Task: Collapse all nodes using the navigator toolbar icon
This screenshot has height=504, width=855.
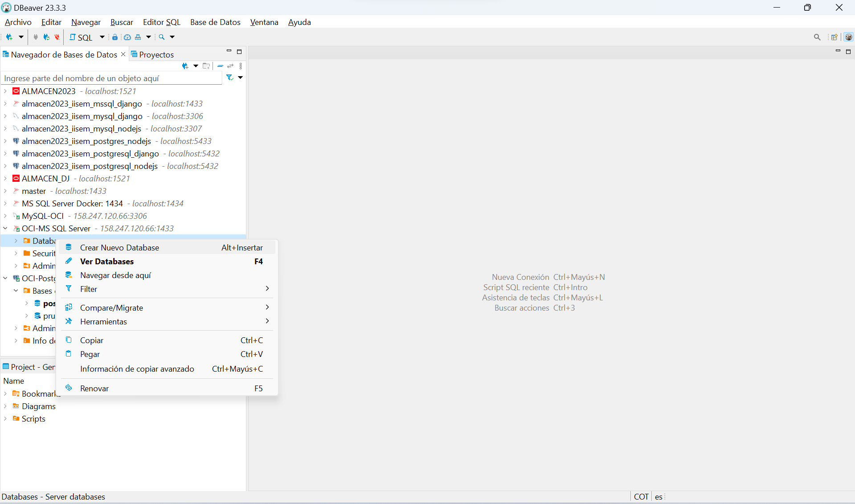Action: click(x=220, y=66)
